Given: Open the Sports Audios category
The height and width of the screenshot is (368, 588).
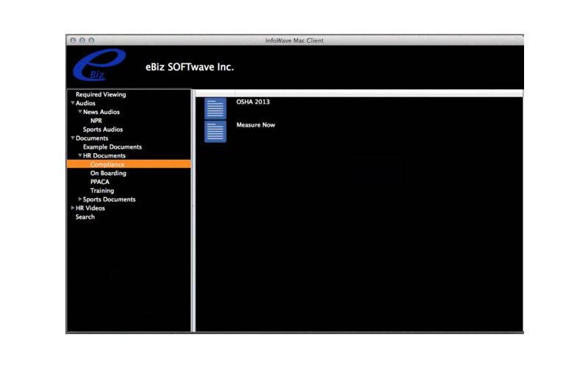Looking at the screenshot, I should (103, 130).
